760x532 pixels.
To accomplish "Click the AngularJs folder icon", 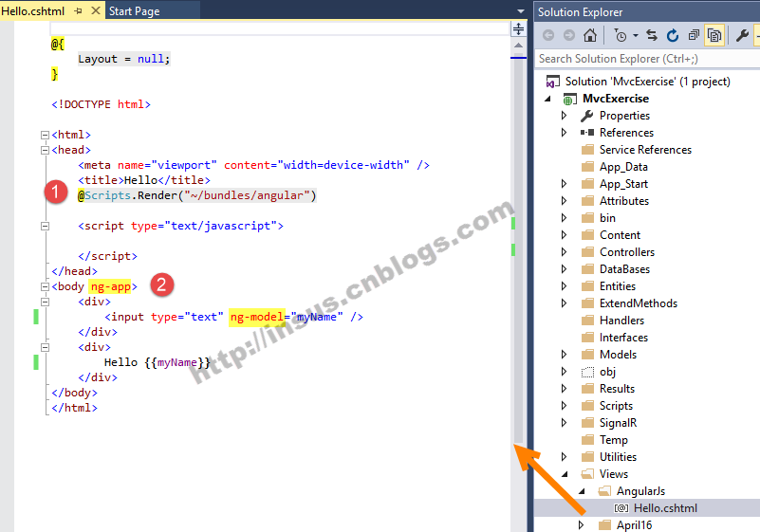I will [604, 491].
